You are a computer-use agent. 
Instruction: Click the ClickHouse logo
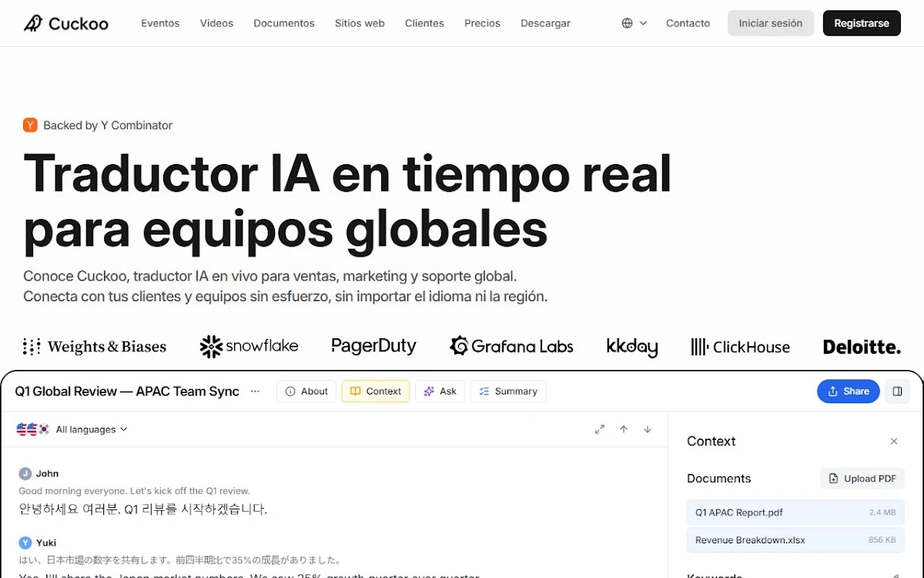(741, 347)
